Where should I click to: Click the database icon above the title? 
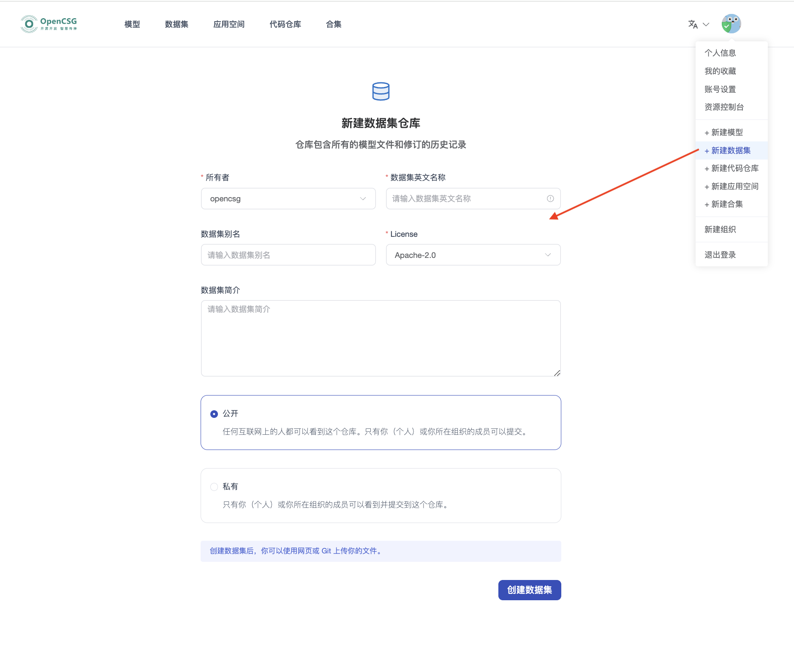coord(381,91)
